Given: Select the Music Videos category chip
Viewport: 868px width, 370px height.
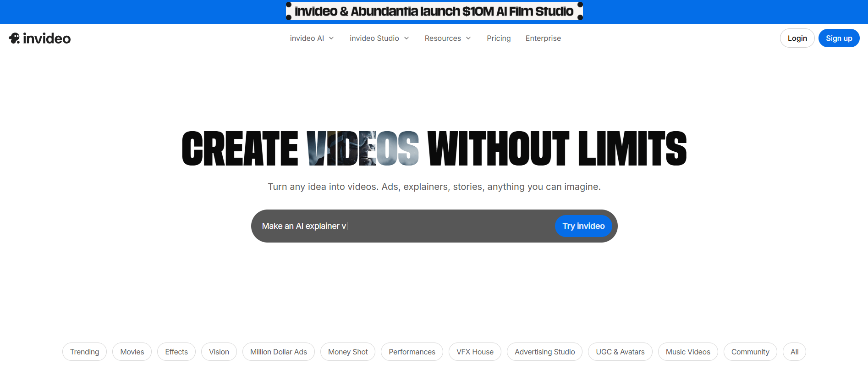Looking at the screenshot, I should pos(688,352).
